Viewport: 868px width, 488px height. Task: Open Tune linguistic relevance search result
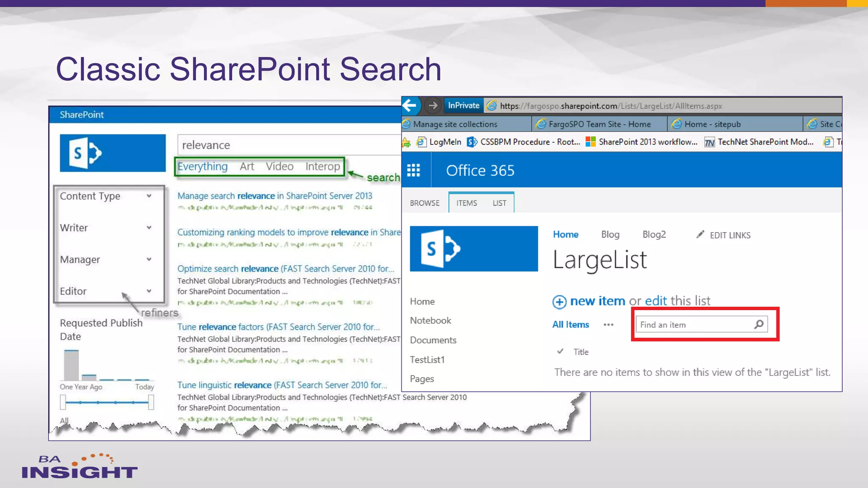[x=282, y=385]
